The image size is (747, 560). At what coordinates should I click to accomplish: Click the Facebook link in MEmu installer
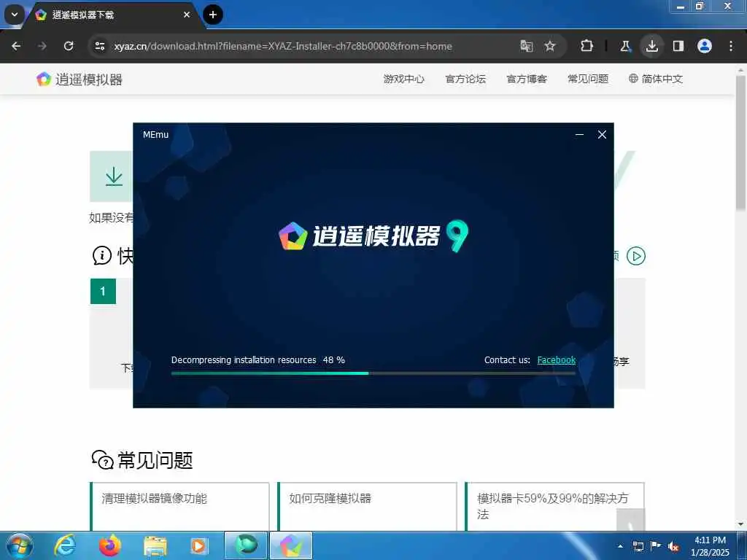coord(557,360)
